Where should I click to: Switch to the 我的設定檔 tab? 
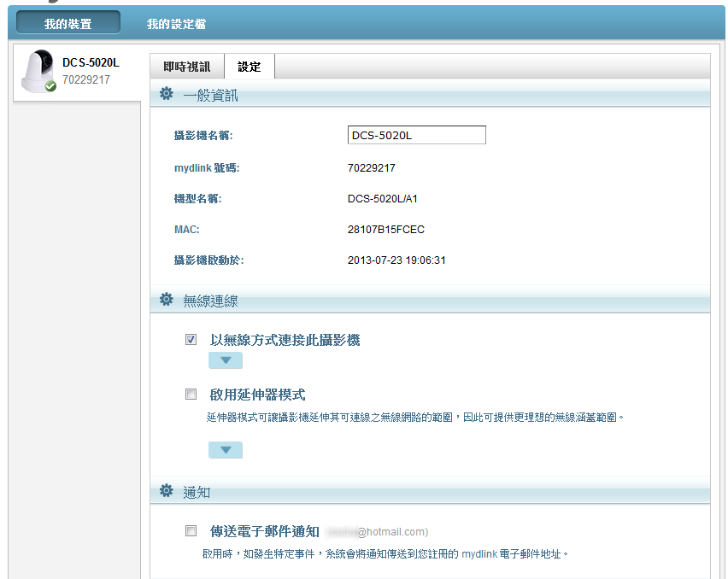coord(176,24)
